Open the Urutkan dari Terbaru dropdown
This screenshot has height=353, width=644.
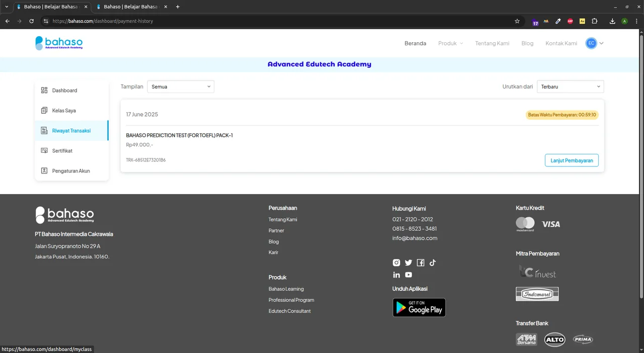click(x=570, y=86)
